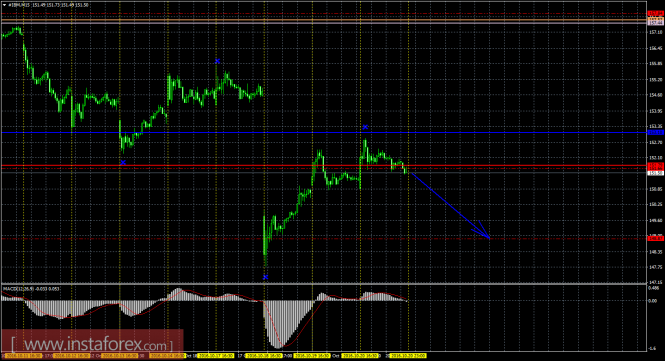Click the white current price label 151.50

coord(656,173)
